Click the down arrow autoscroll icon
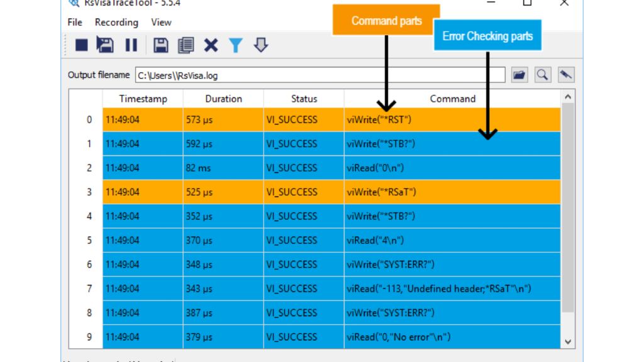Image resolution: width=644 pixels, height=362 pixels. tap(260, 45)
